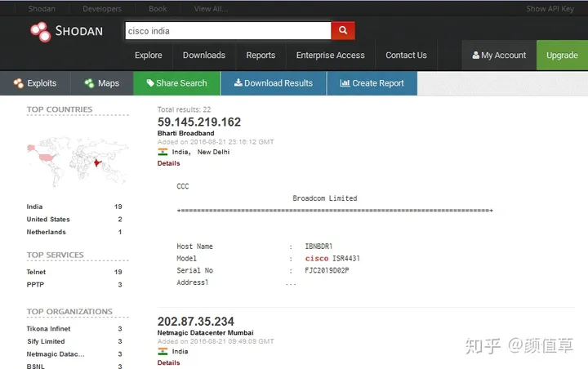Click the India flag for 202.87.35.234
This screenshot has height=369, width=588.
click(x=163, y=351)
